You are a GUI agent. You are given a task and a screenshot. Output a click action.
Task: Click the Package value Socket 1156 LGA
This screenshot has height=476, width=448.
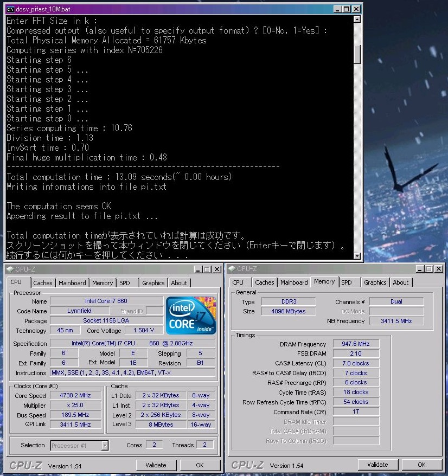pyautogui.click(x=106, y=320)
